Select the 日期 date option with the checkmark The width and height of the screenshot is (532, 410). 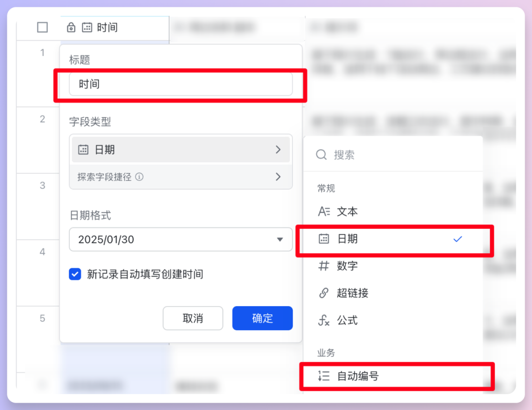[x=393, y=239]
